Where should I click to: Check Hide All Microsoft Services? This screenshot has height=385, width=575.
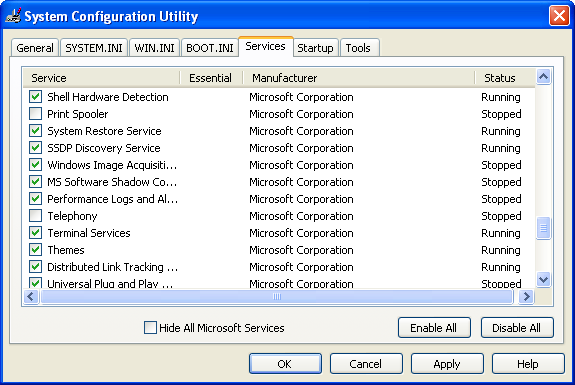tap(150, 327)
